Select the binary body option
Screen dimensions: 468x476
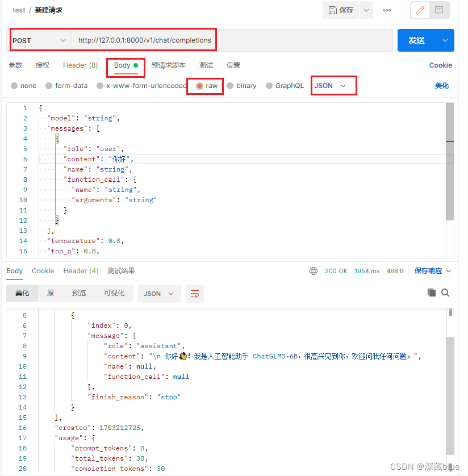241,86
